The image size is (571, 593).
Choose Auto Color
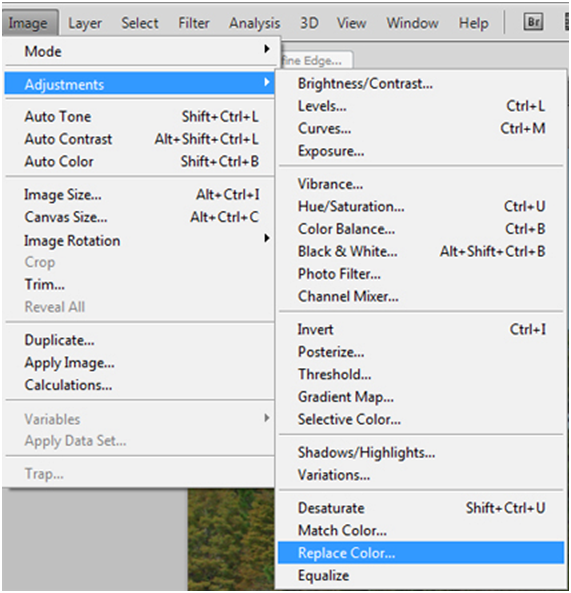(x=140, y=161)
